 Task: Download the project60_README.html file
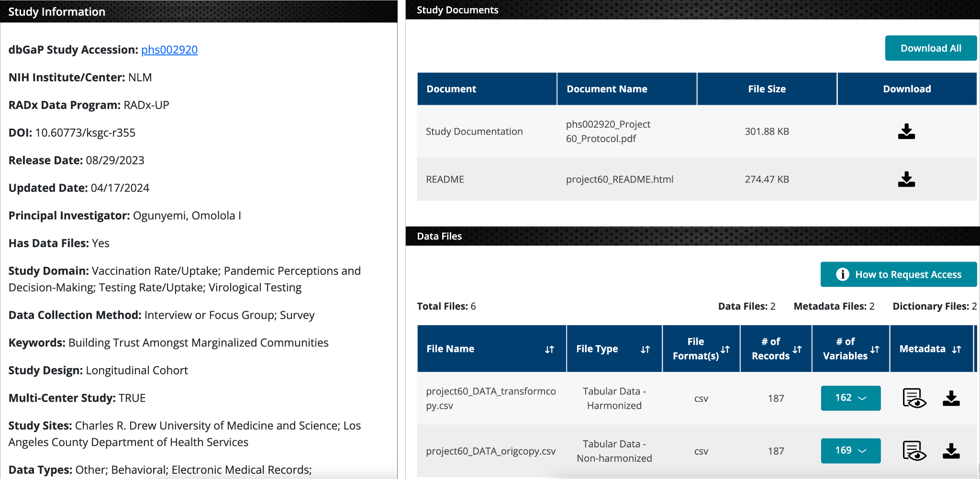click(x=906, y=179)
